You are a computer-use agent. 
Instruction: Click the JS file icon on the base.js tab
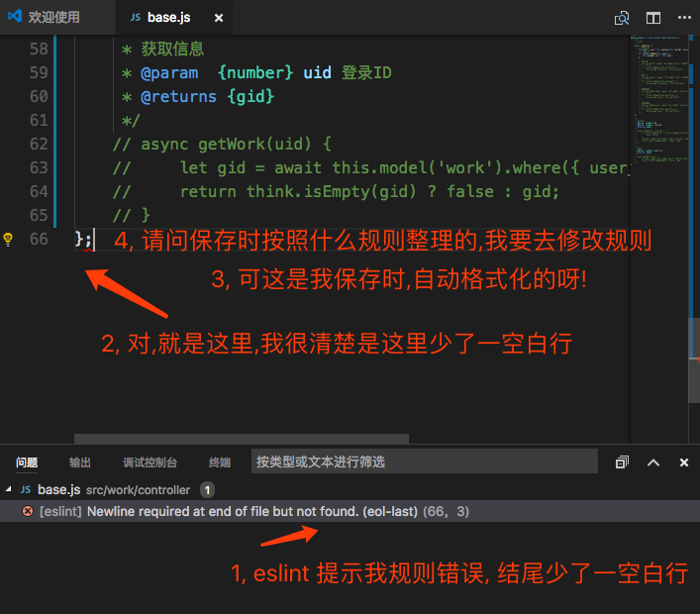[x=136, y=18]
